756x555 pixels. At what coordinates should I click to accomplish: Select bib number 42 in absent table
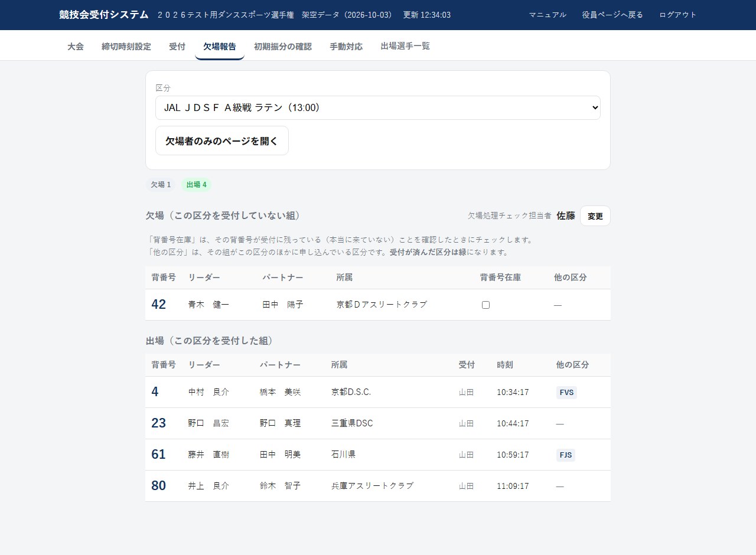[x=159, y=305]
